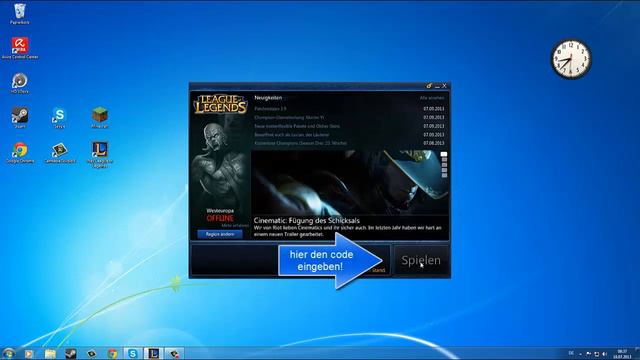Screen dimensions: 640x360
Task: Select the Steam desktop shortcut
Action: click(20, 117)
